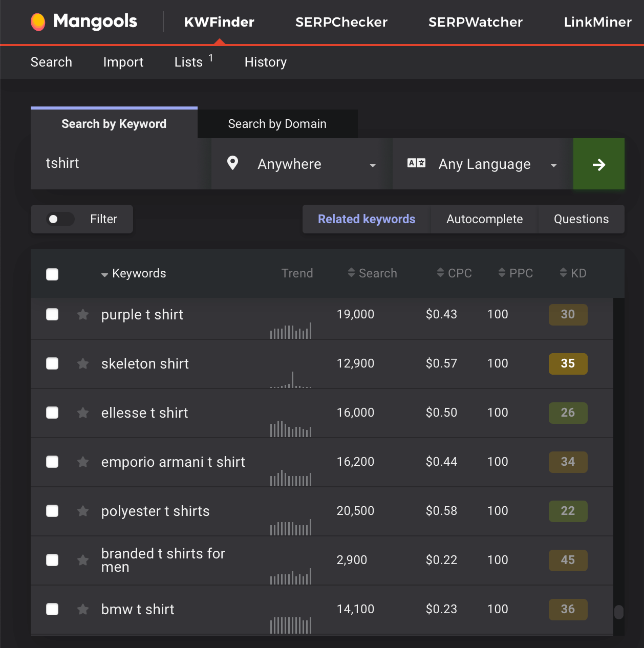Submit search with green arrow button
Viewport: 644px width, 648px height.
click(x=599, y=164)
